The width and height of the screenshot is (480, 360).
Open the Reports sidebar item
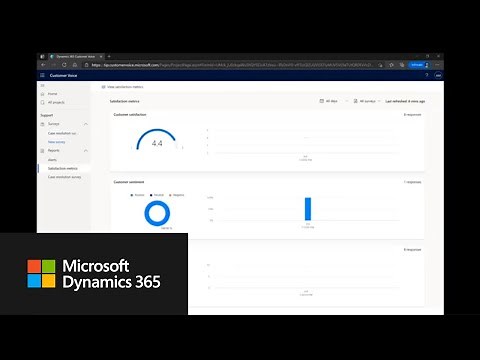tap(53, 151)
